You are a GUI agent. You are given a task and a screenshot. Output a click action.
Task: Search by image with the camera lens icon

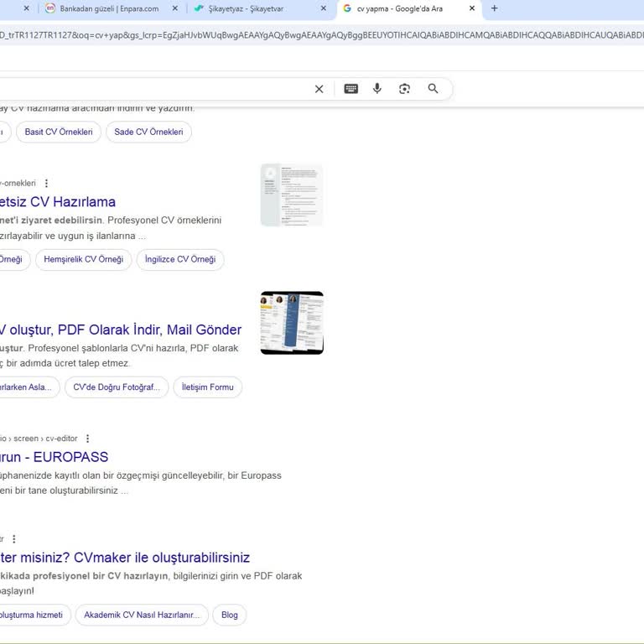[x=404, y=89]
